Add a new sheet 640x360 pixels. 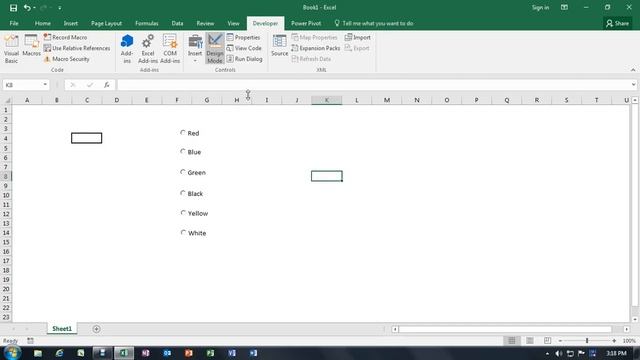click(x=96, y=329)
